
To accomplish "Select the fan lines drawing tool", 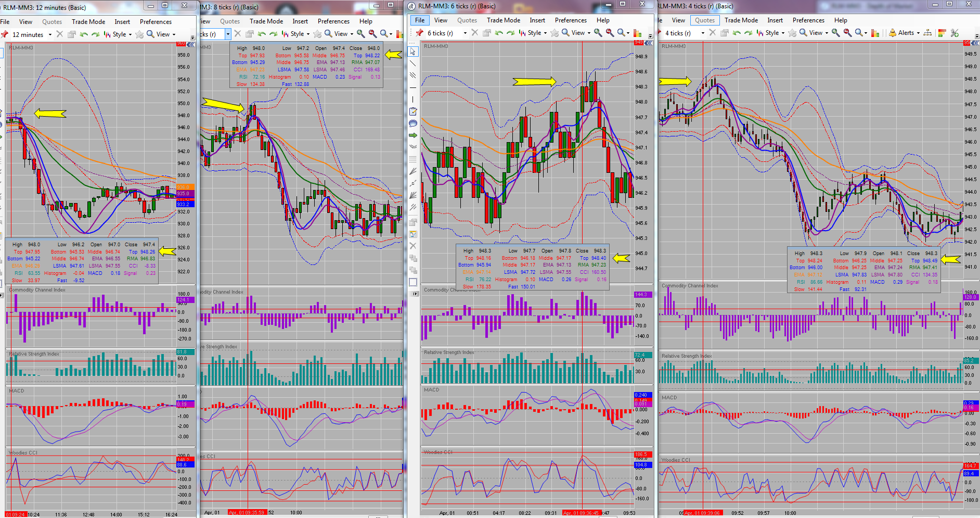I will [x=413, y=171].
